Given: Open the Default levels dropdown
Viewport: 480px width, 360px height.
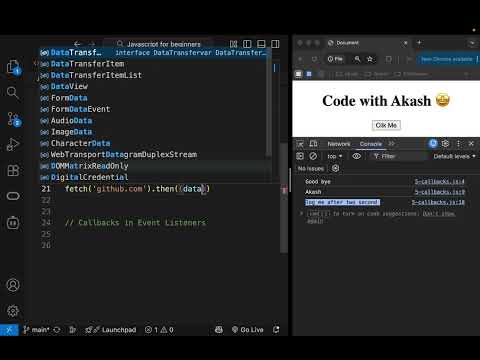Looking at the screenshot, I should (x=454, y=156).
